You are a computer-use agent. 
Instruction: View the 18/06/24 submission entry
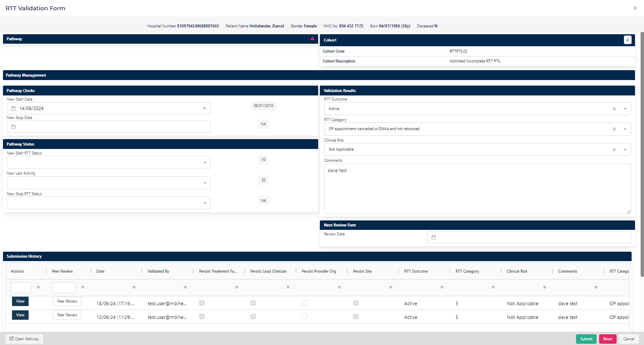[x=20, y=301]
